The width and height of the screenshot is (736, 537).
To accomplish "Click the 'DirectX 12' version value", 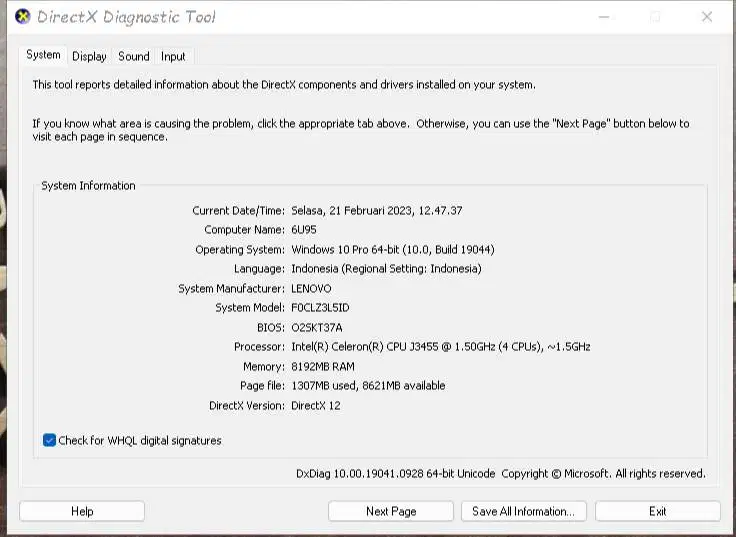I will 315,406.
